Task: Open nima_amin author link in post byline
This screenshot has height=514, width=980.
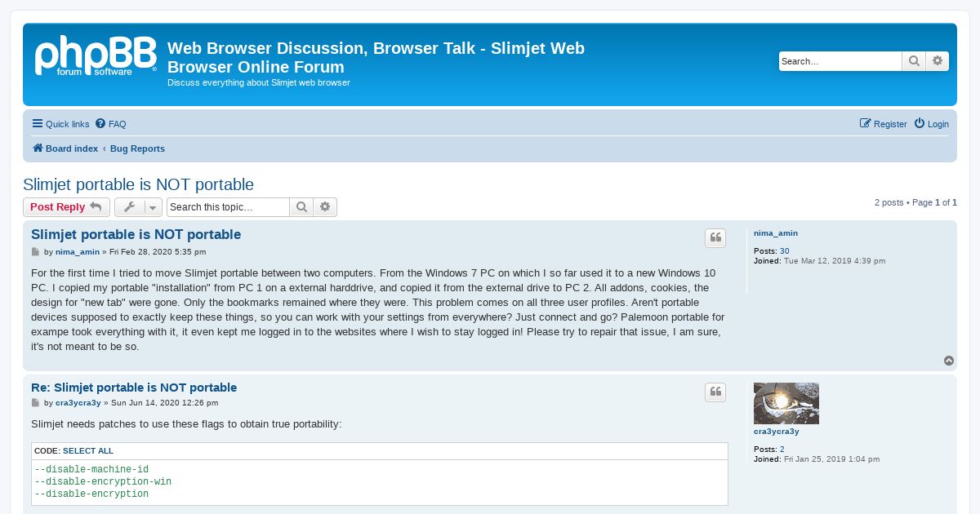Action: point(78,252)
